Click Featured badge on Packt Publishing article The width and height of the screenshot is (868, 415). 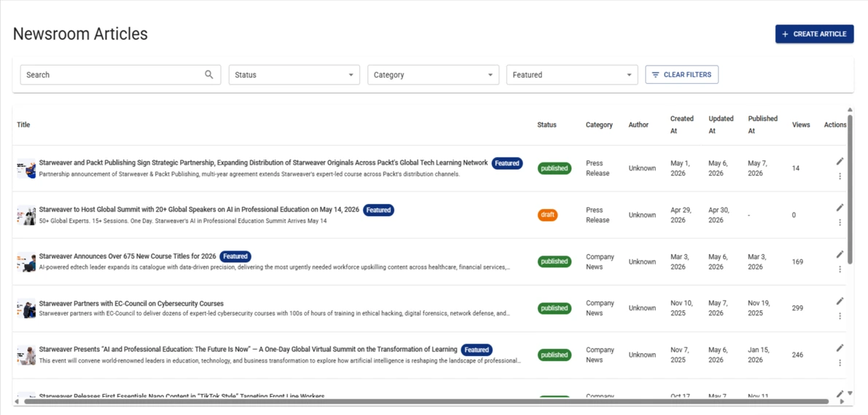(507, 163)
